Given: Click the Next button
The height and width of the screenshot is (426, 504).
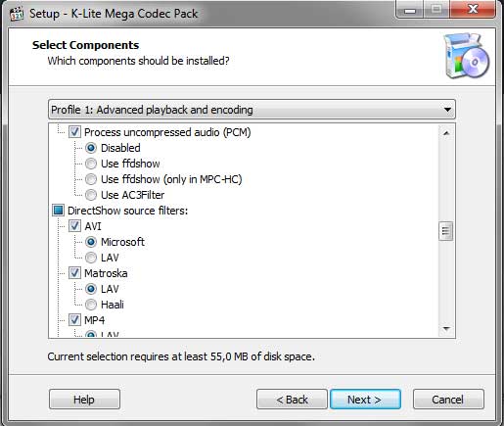Looking at the screenshot, I should [x=365, y=400].
